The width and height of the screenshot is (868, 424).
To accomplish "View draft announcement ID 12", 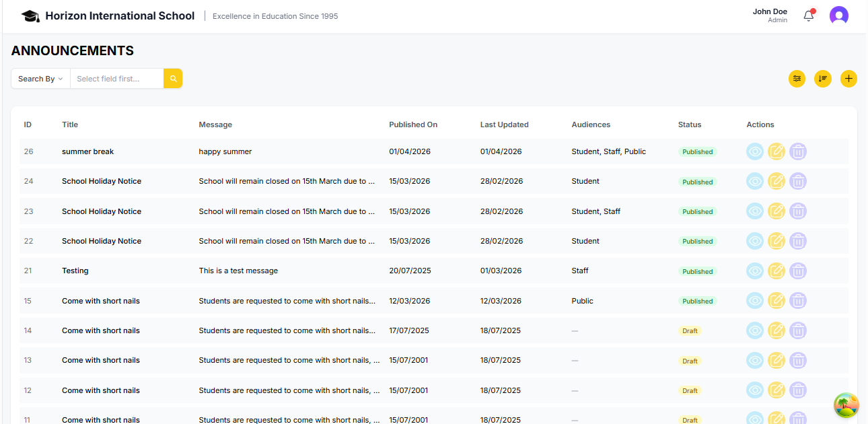I will (755, 390).
